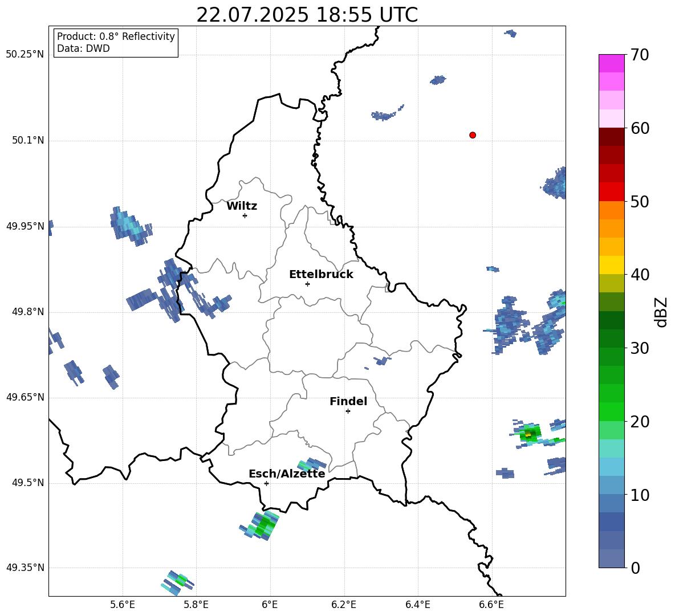Pick the magenta swatch at top of colorbar

click(611, 63)
